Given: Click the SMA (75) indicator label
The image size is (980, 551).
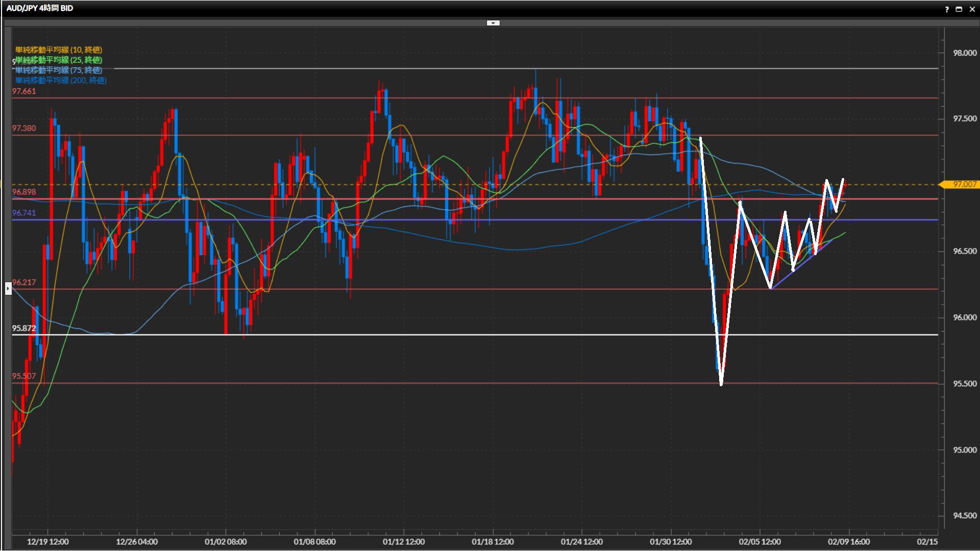Looking at the screenshot, I should point(58,70).
